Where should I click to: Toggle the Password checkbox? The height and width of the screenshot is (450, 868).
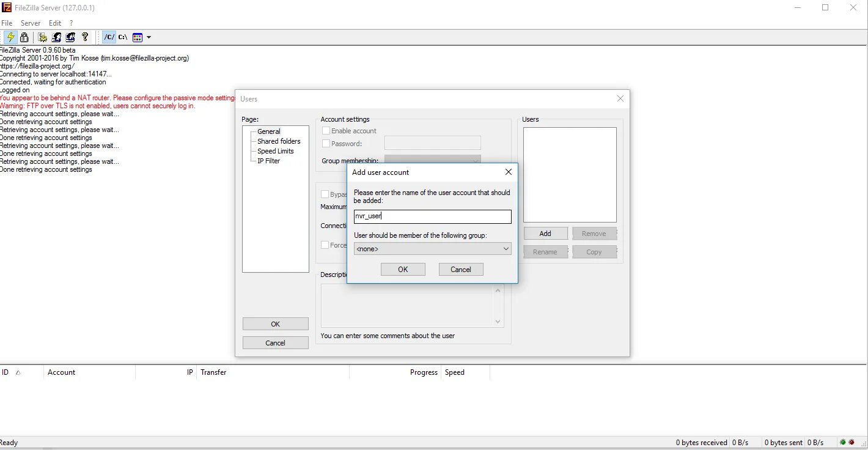pos(326,144)
